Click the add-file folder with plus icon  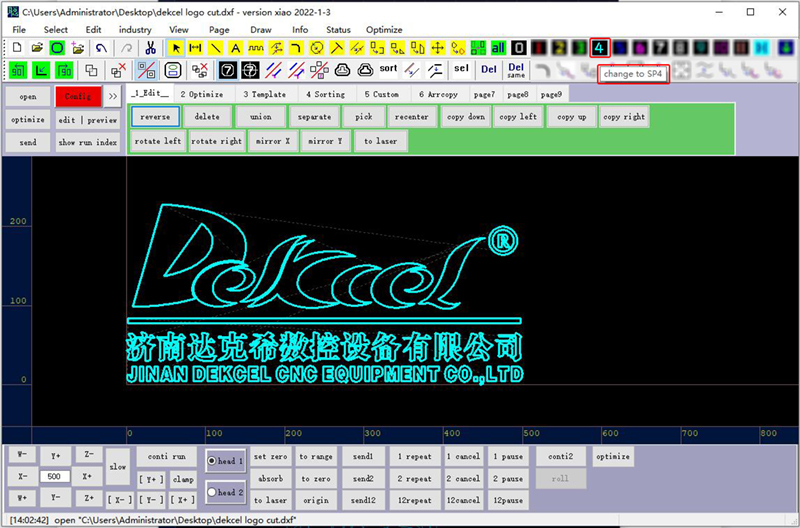(x=78, y=48)
